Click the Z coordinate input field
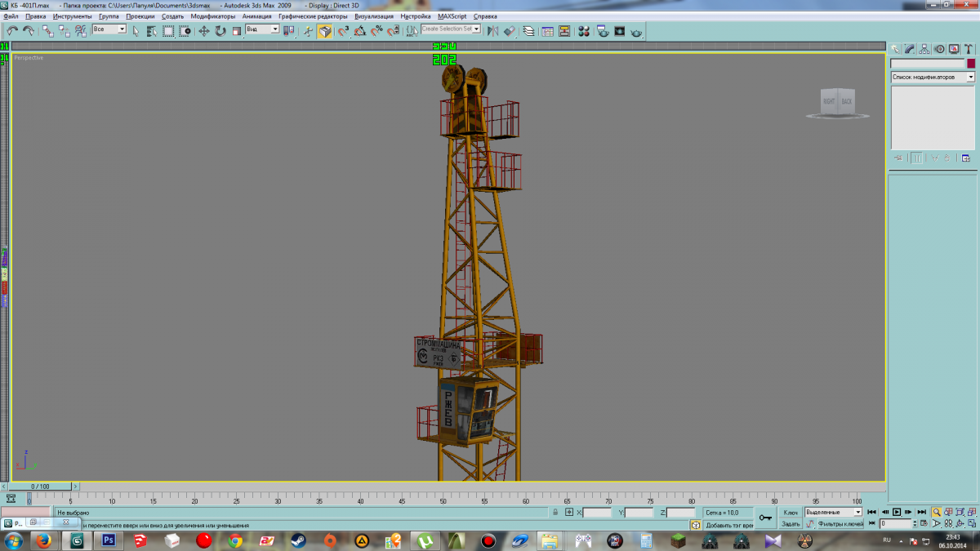 tap(680, 513)
